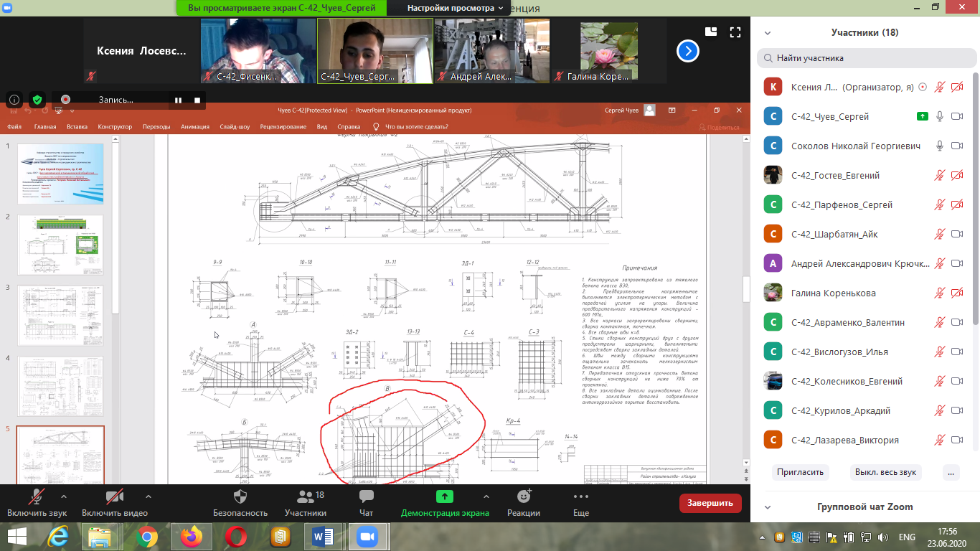980x551 pixels.
Task: Expand hidden tray icons arrow
Action: point(763,537)
